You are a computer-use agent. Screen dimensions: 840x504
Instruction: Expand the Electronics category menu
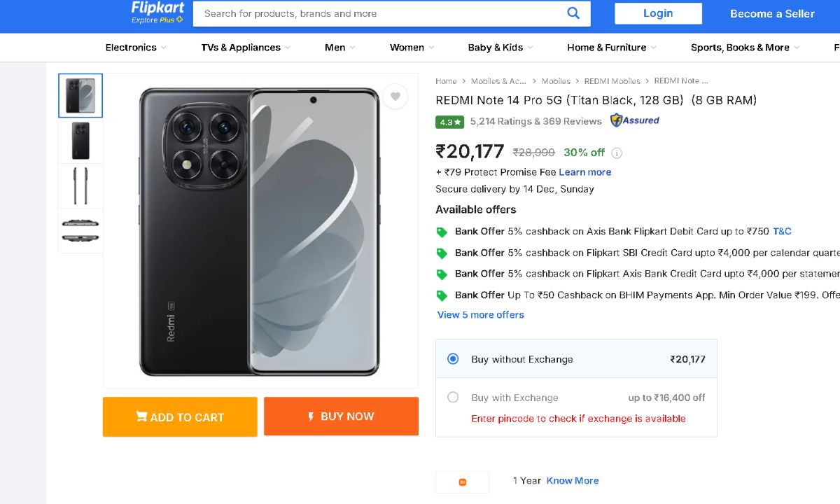coord(136,48)
